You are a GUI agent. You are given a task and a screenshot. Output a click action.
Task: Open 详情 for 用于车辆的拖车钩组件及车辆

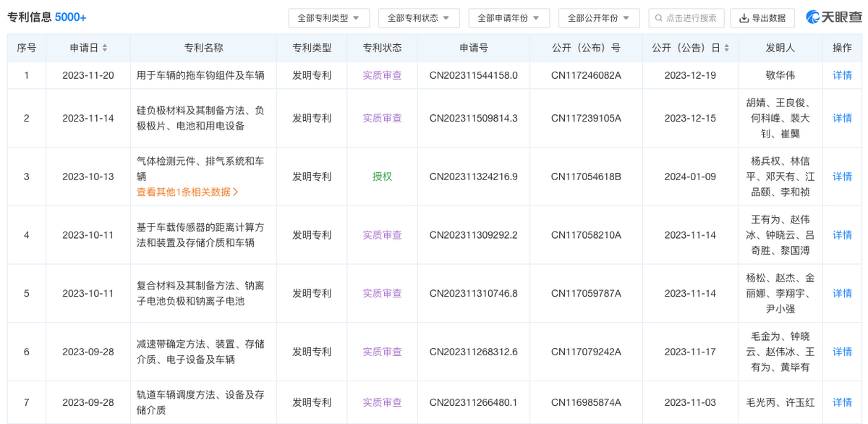tap(842, 75)
